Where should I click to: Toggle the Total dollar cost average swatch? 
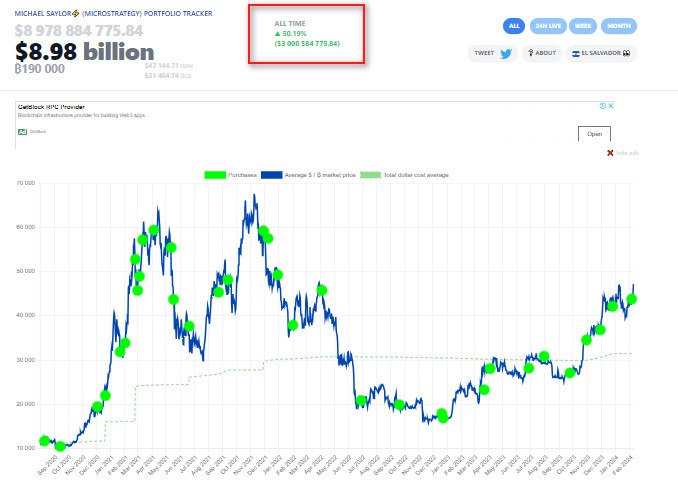(371, 175)
